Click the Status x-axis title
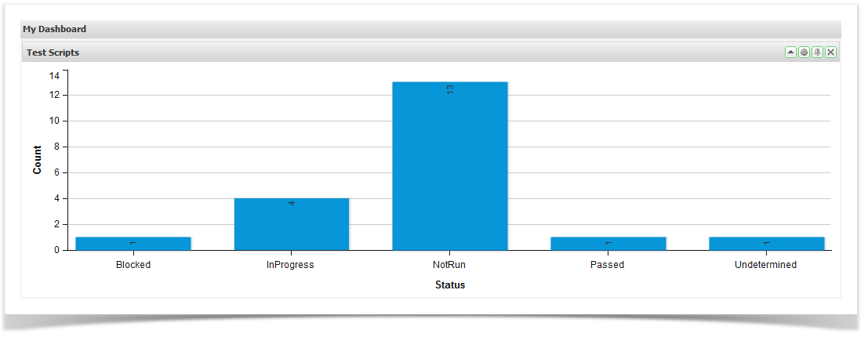 [x=450, y=285]
